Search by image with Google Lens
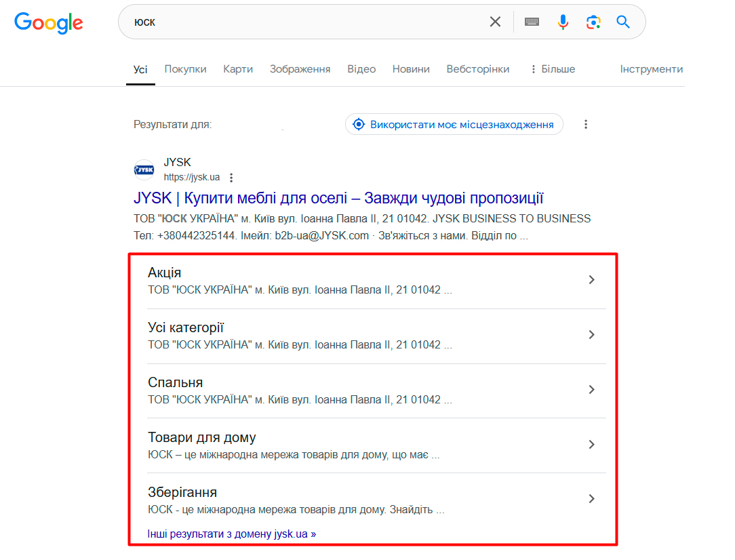Screen dimensions: 735x560 pyautogui.click(x=593, y=22)
